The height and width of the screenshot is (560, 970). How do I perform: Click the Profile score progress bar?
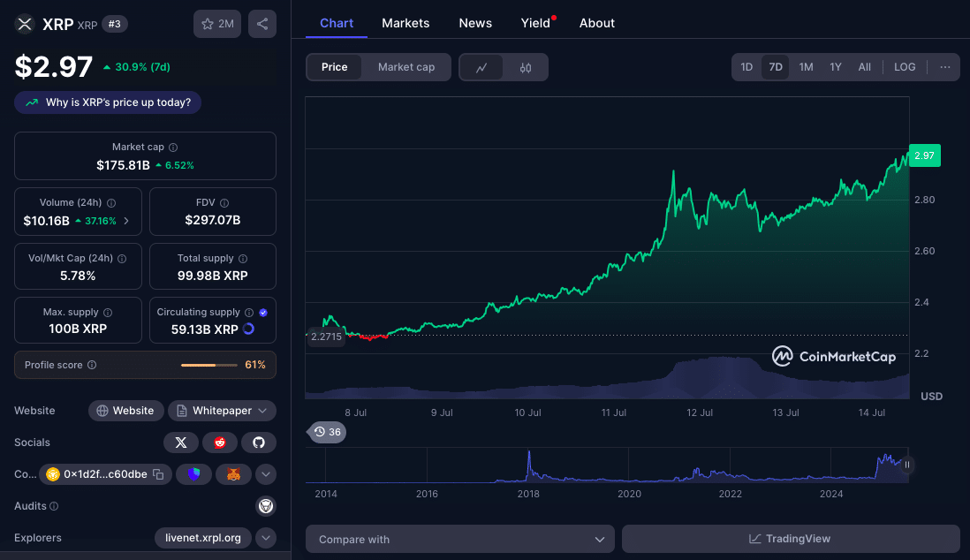coord(208,365)
